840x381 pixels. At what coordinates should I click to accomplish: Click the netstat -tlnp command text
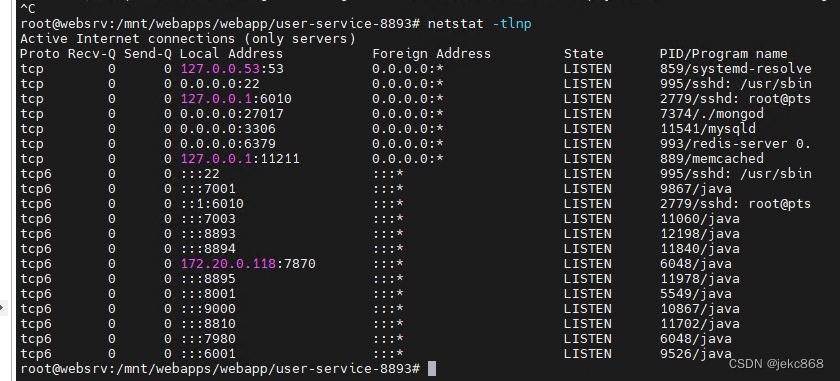(479, 24)
